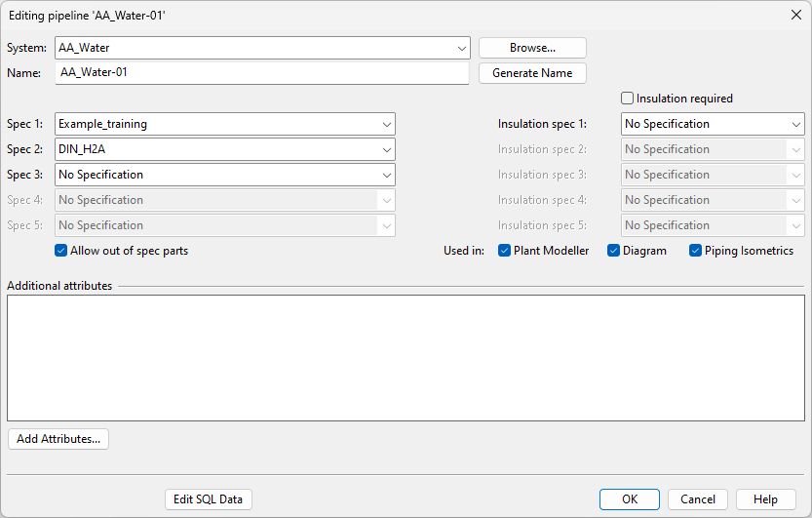The width and height of the screenshot is (812, 518).
Task: Expand the Spec 3 dropdown
Action: pos(386,175)
